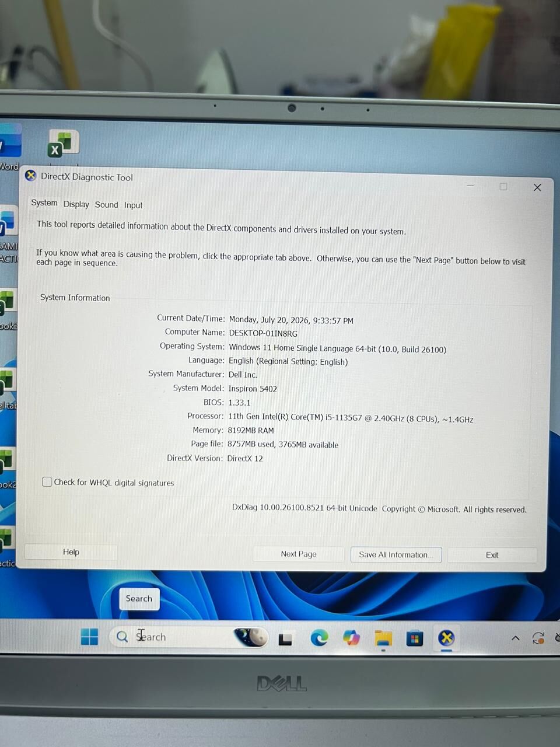
Task: Click the Exit button
Action: click(492, 555)
